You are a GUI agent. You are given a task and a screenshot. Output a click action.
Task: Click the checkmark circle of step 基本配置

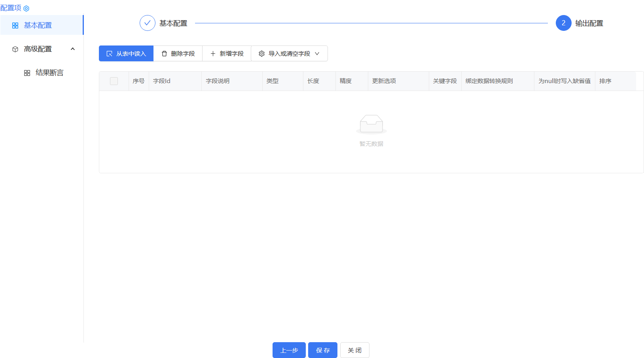[x=148, y=23]
